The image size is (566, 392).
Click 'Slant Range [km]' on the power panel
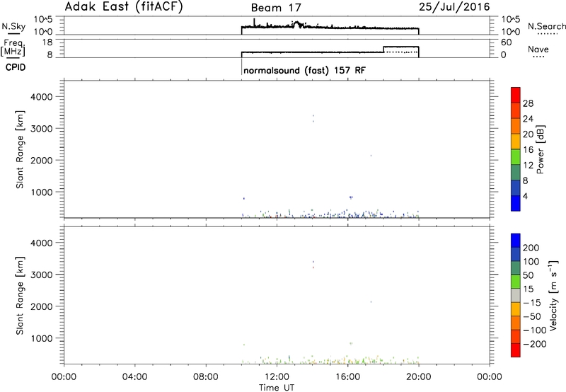pos(20,149)
